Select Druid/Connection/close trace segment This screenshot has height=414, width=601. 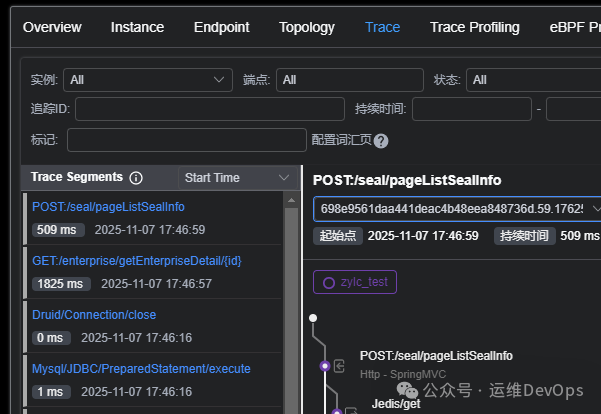pos(94,315)
